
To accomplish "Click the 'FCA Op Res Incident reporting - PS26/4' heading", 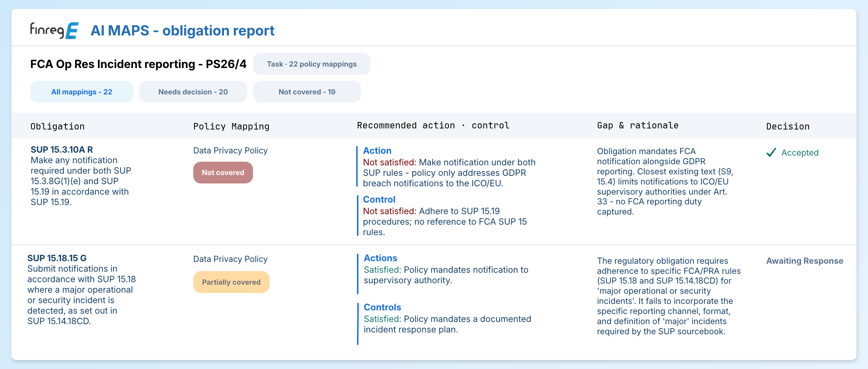I will pos(138,64).
